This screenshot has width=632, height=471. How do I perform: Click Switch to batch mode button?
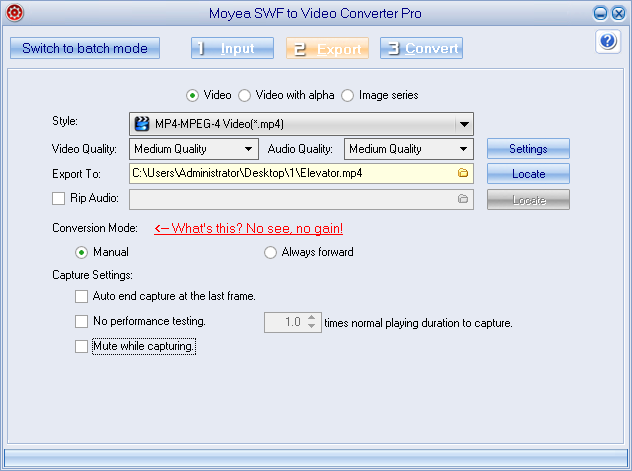click(85, 48)
